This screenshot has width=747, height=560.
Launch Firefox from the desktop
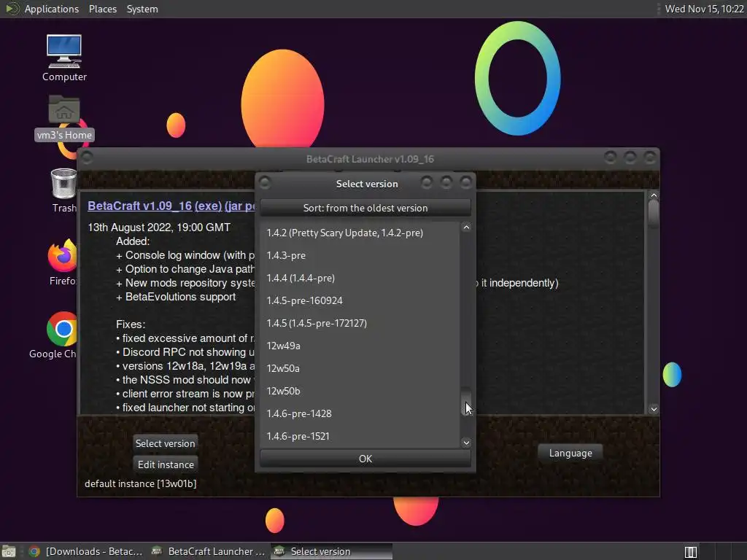[63, 262]
